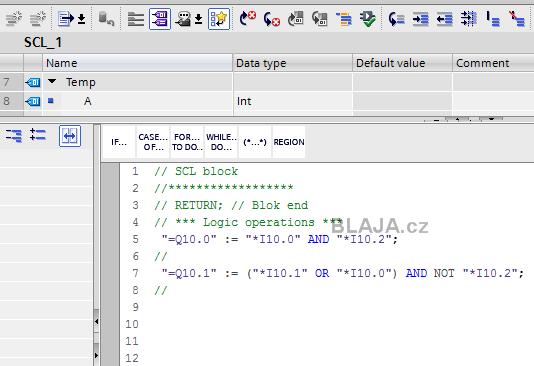
Task: Click the left-pointing splitter collapse arrow
Action: pyautogui.click(x=97, y=321)
